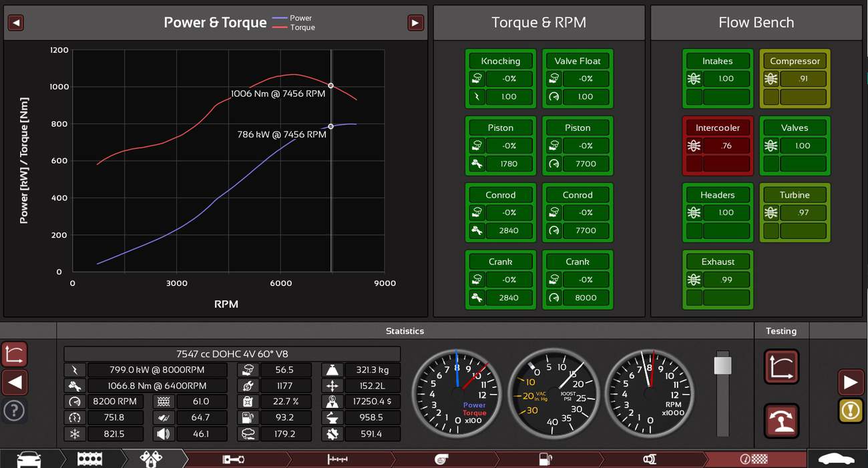Open the fuel pump tab in the bottom bar
This screenshot has width=868, height=468.
click(546, 459)
